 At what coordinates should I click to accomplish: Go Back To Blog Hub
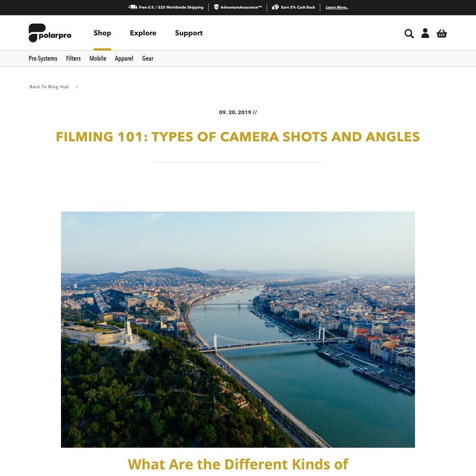[x=49, y=87]
